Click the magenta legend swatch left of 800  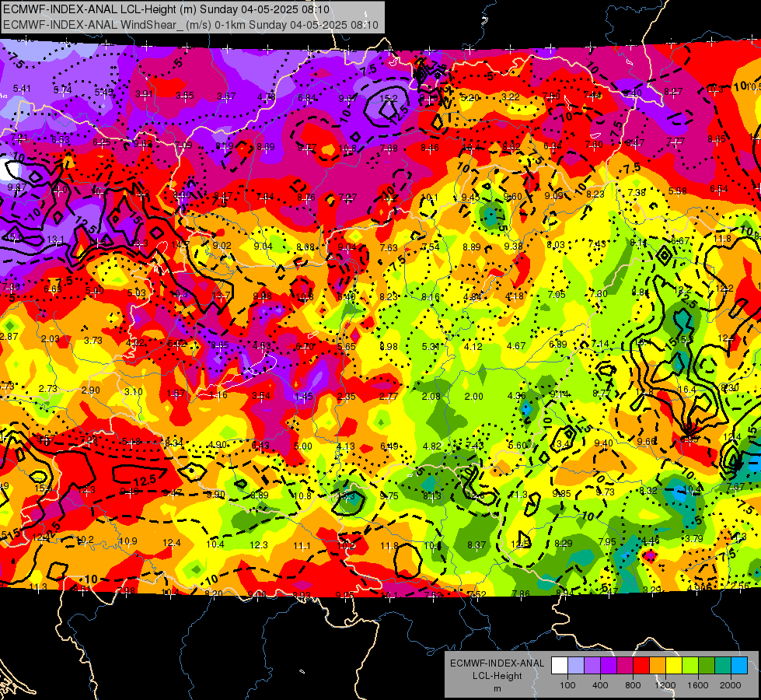click(x=625, y=666)
